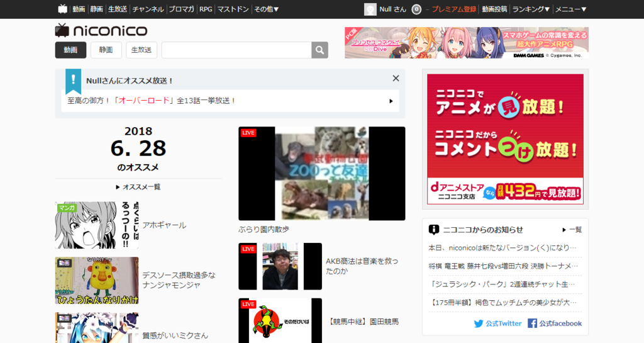Click the 2018 6.28 のオススメ date heading
Image resolution: width=644 pixels, height=343 pixels.
click(138, 149)
